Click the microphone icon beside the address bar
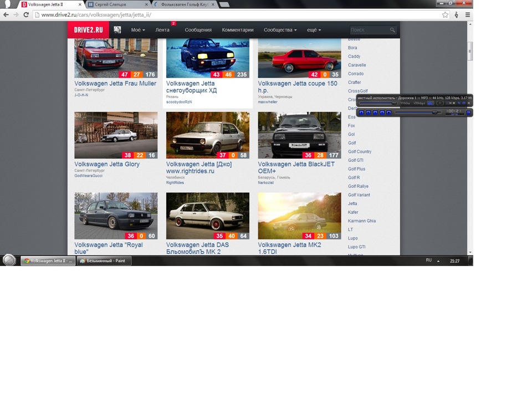532x399 pixels. (456, 14)
